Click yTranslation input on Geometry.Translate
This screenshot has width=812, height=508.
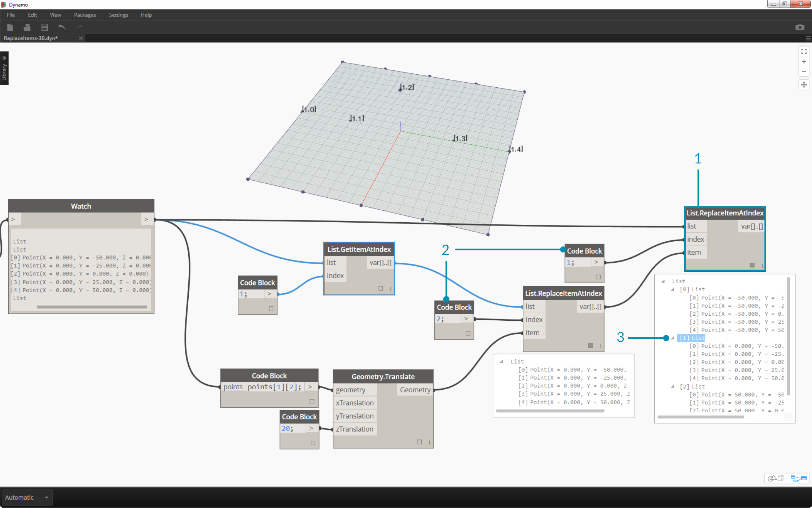355,416
